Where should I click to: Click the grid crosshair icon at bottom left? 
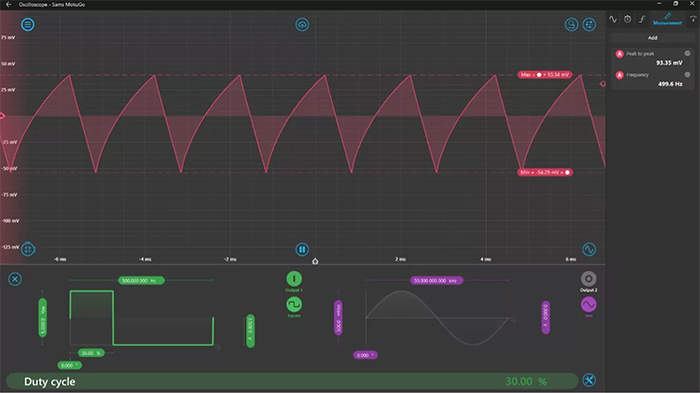[x=28, y=249]
